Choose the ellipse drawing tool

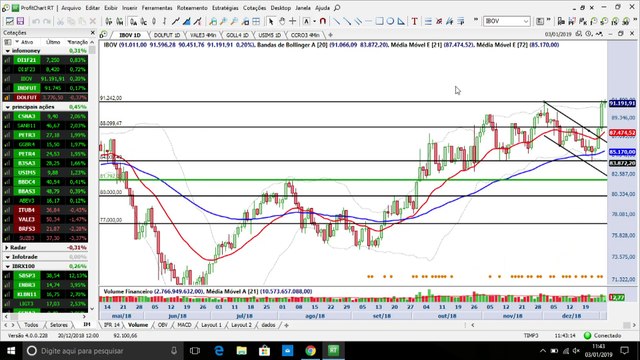[x=390, y=21]
